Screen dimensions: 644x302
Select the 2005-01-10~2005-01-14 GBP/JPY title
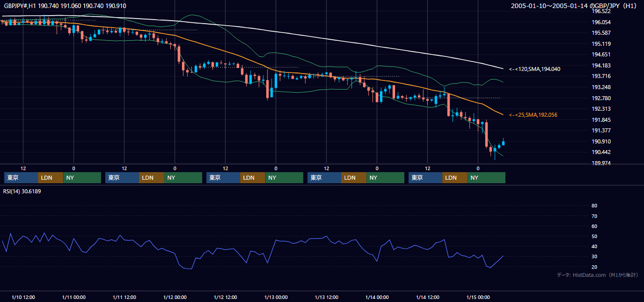pyautogui.click(x=574, y=6)
